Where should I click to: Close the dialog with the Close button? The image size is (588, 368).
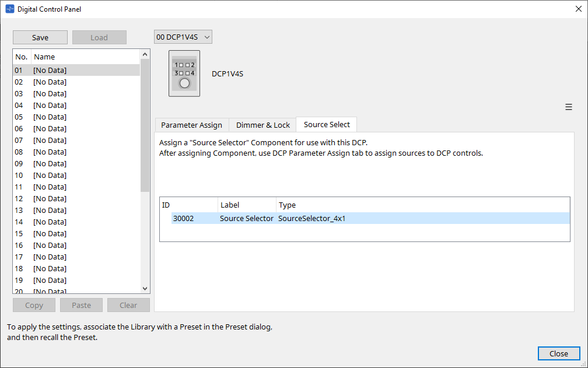pyautogui.click(x=558, y=353)
